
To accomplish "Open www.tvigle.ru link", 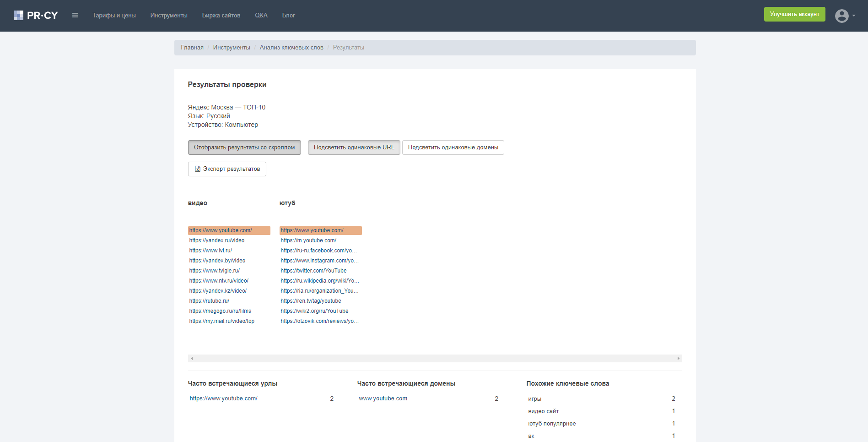I will [x=215, y=271].
